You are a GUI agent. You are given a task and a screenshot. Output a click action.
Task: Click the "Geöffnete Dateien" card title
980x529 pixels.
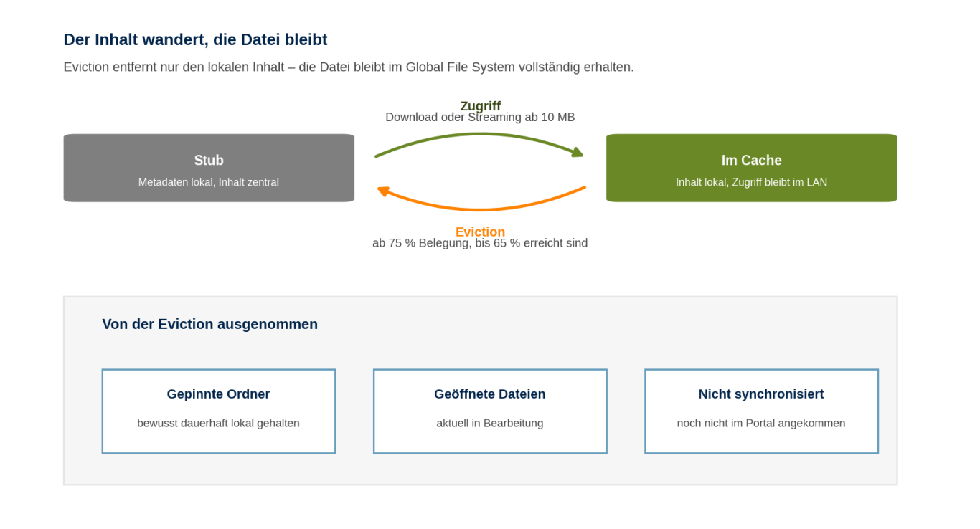[489, 394]
